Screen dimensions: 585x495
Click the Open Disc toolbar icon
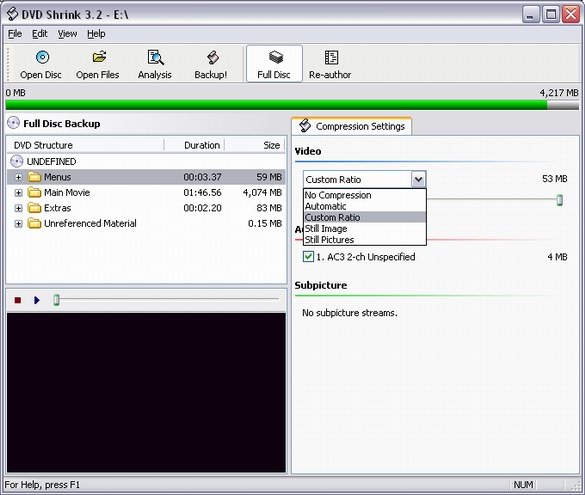click(42, 57)
